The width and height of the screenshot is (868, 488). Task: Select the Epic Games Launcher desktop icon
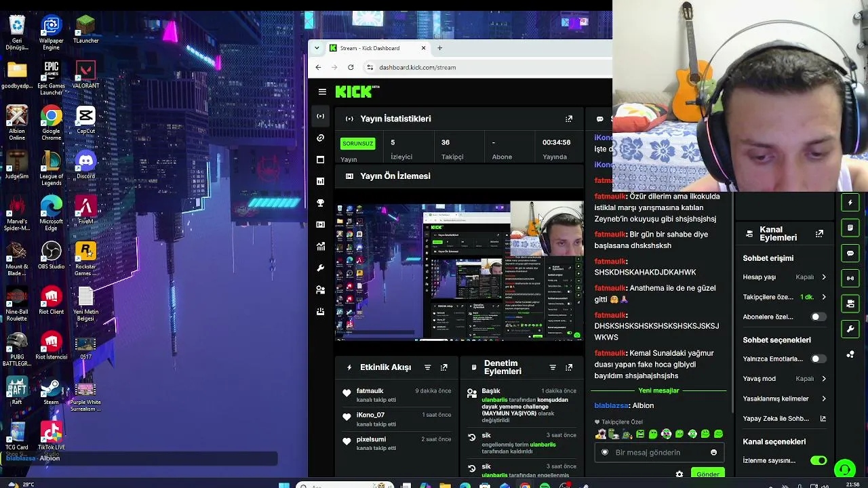coord(51,78)
